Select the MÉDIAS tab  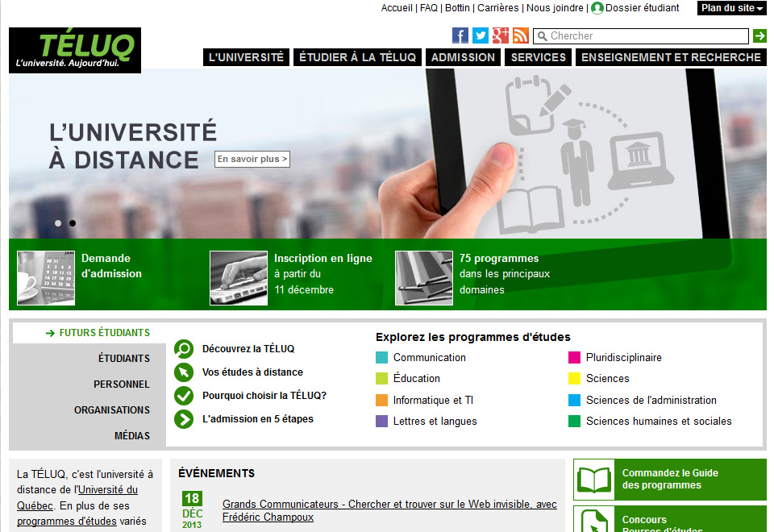[x=131, y=436]
